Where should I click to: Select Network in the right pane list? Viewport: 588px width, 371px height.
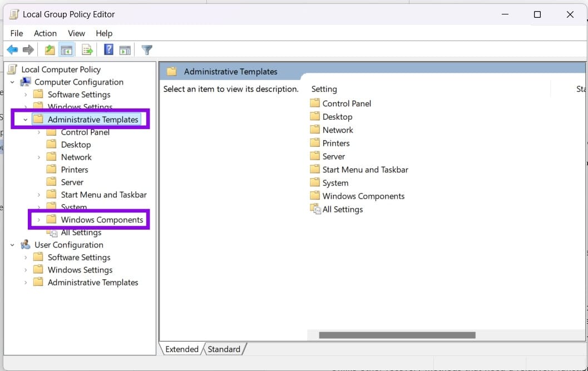[338, 130]
